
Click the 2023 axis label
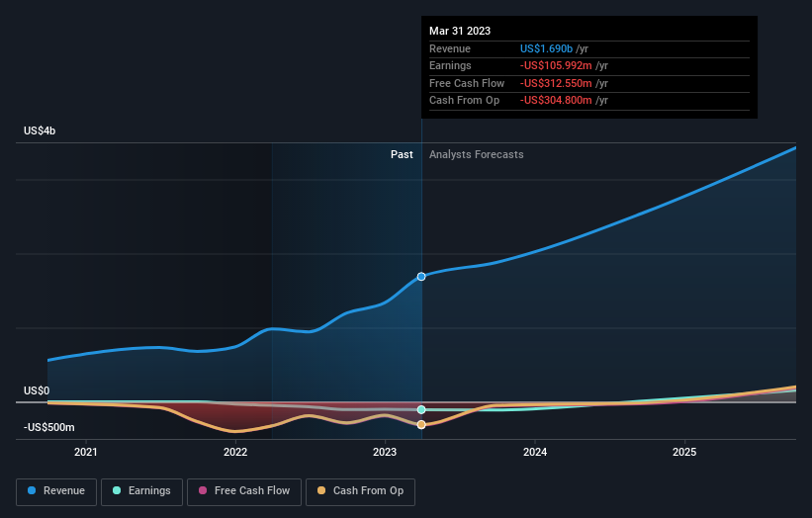click(385, 453)
